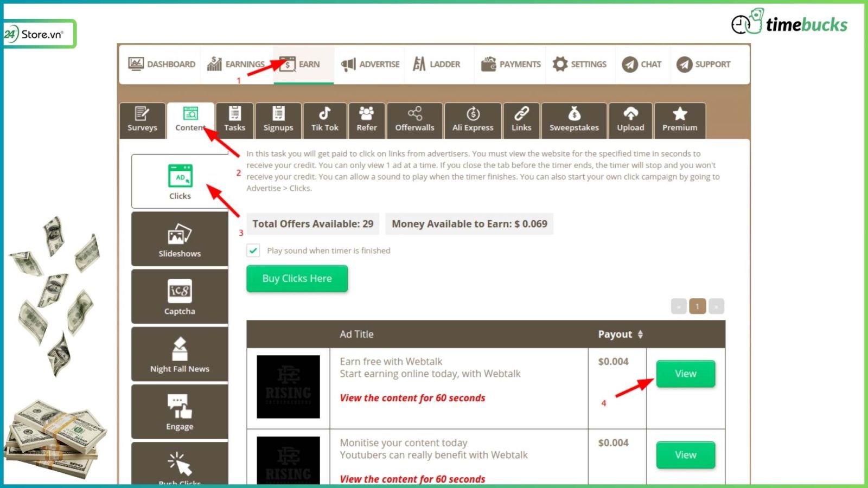Viewport: 868px width, 488px height.
Task: Click the Advertise megaphone icon
Action: pos(348,64)
